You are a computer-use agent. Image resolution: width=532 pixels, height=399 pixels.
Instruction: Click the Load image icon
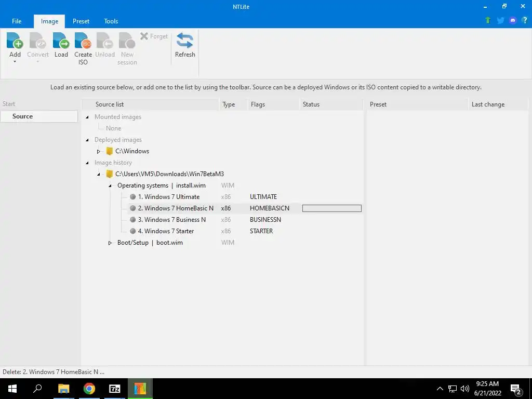pos(61,41)
